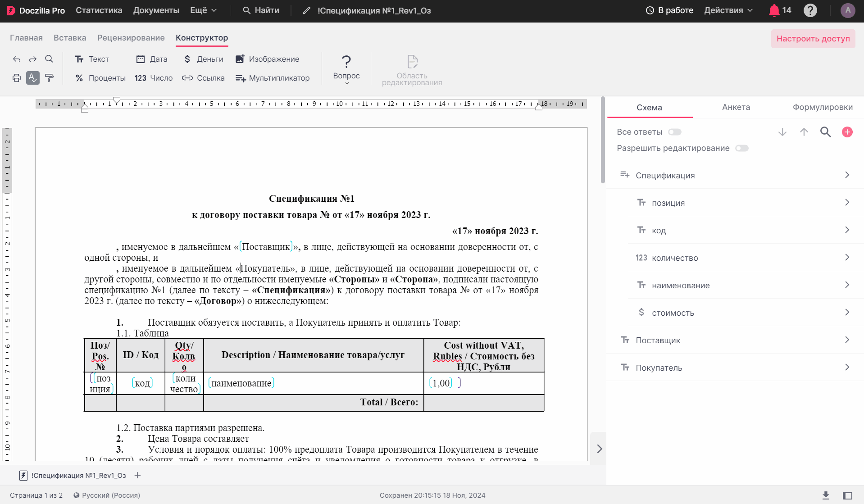The width and height of the screenshot is (864, 504).
Task: Collapse the right side panel arrow
Action: pyautogui.click(x=600, y=449)
